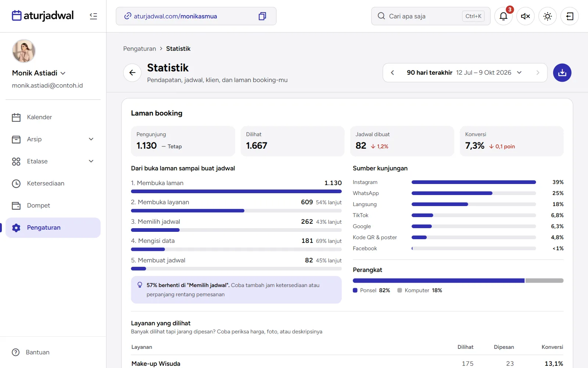Click the search magnifier icon

point(381,16)
